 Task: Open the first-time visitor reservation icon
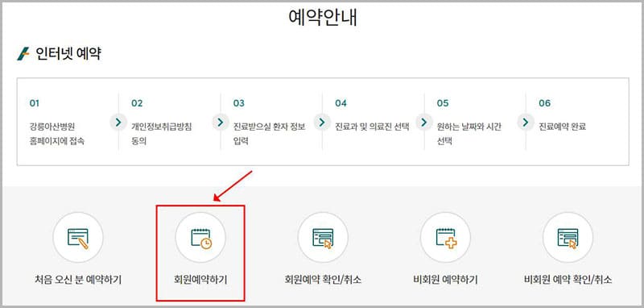coord(78,237)
